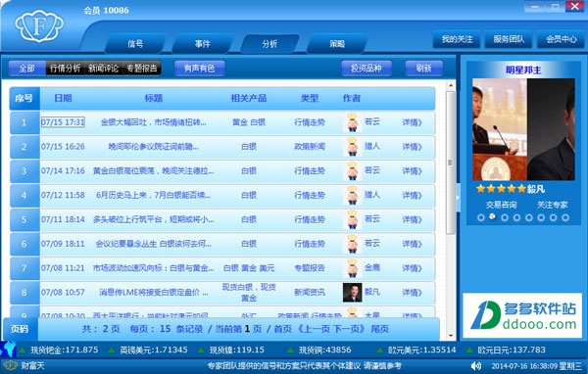
Task: Select the 全部 filter
Action: pyautogui.click(x=26, y=69)
